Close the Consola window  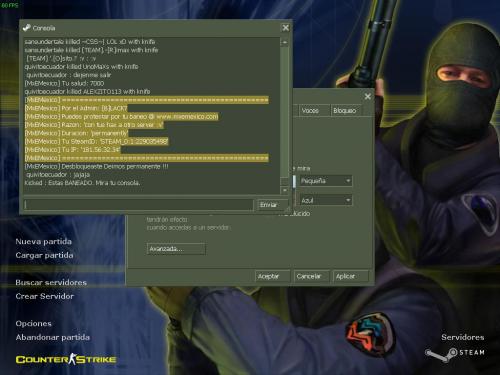coord(286,28)
